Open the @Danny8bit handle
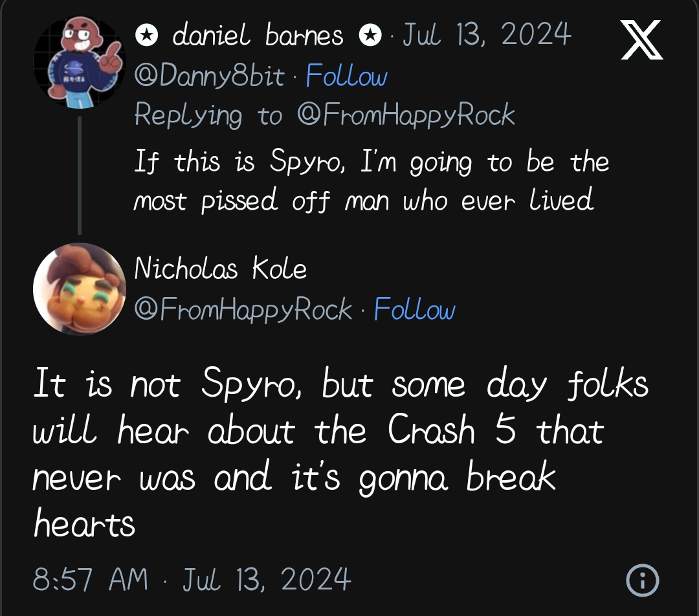The height and width of the screenshot is (616, 699). (x=209, y=77)
